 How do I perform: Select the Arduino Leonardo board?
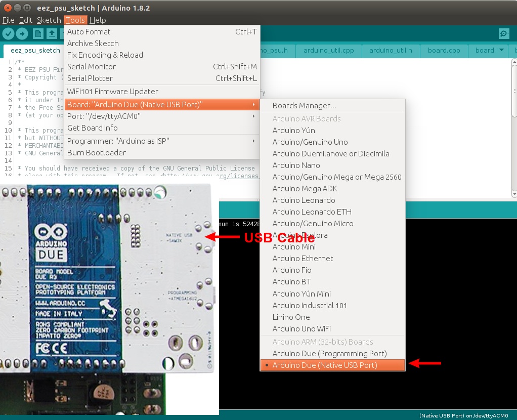[333, 200]
